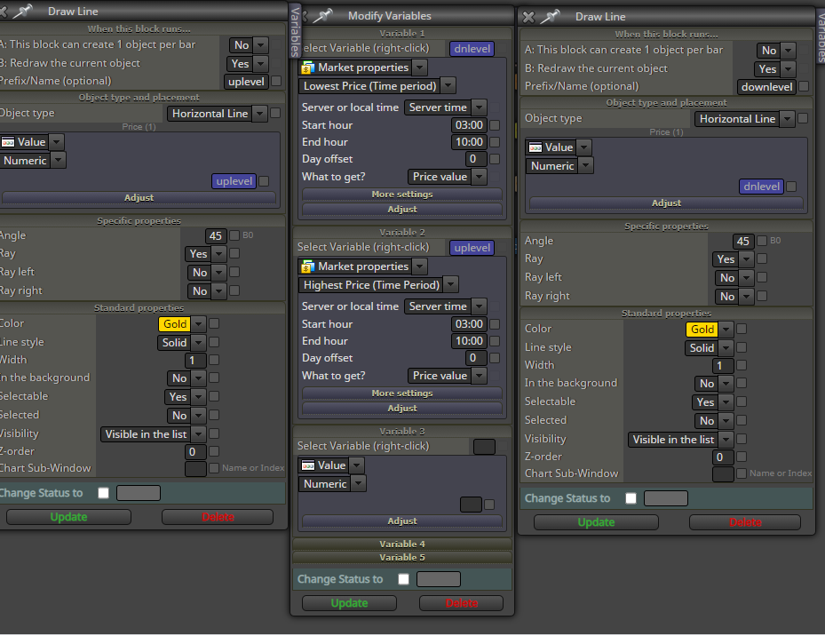Click Delete button in right Draw Line panel
The width and height of the screenshot is (825, 644).
pyautogui.click(x=745, y=522)
